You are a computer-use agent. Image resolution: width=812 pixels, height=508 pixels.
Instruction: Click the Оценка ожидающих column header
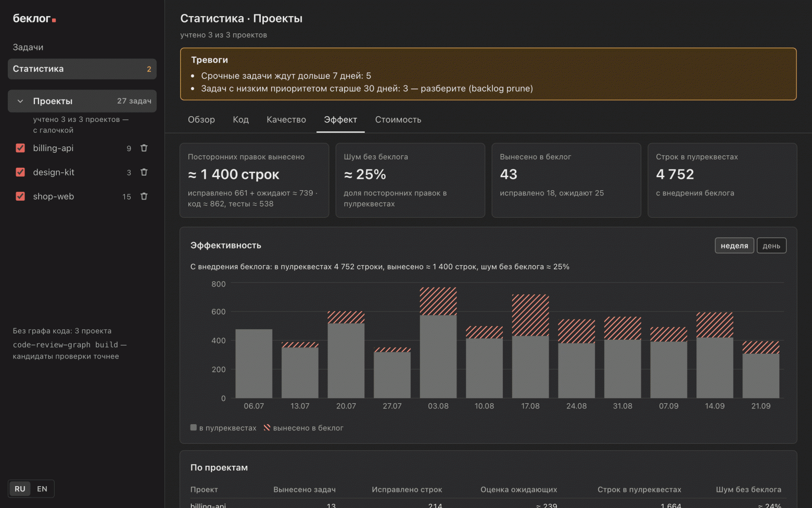point(519,490)
